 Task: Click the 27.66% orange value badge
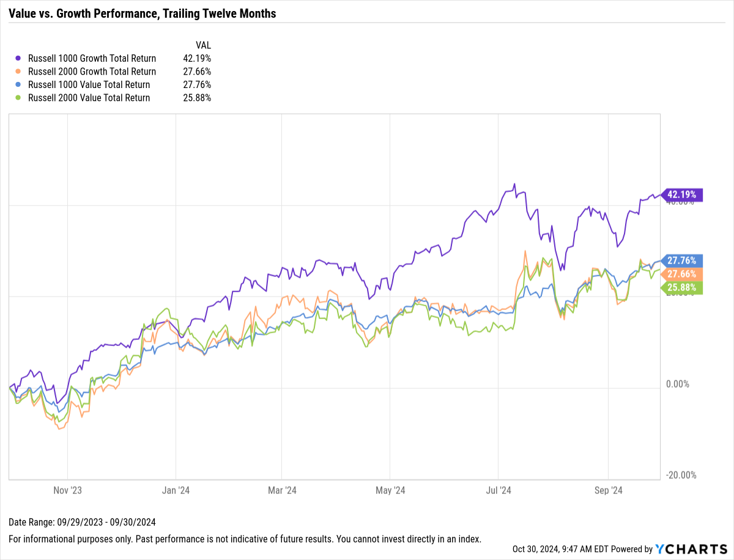click(x=683, y=274)
